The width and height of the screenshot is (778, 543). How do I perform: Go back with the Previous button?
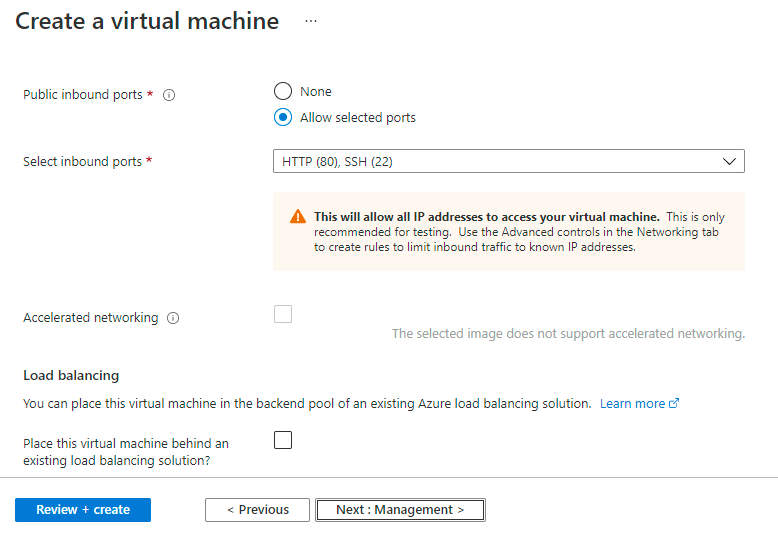(257, 510)
